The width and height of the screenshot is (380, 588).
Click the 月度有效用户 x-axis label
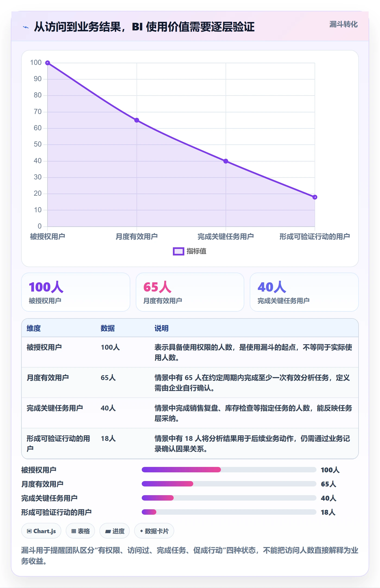click(137, 236)
